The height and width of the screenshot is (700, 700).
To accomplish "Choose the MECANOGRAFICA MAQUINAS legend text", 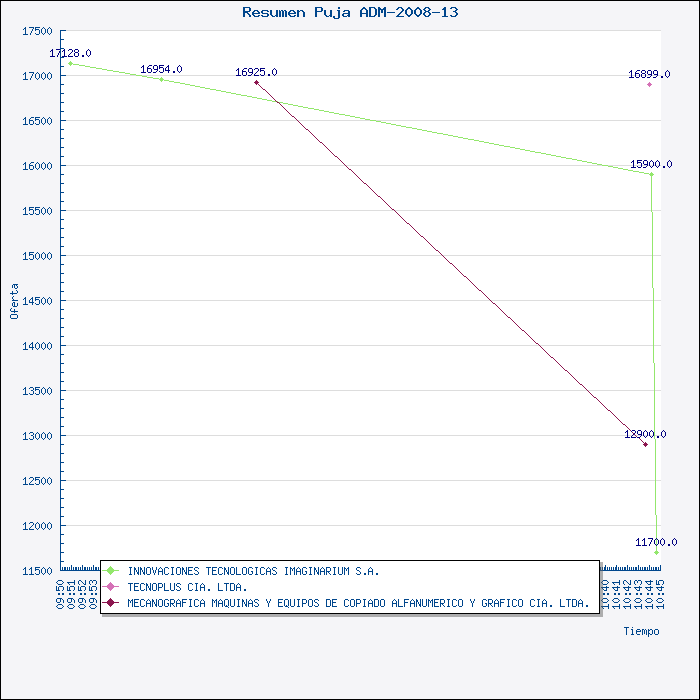I will pos(358,603).
